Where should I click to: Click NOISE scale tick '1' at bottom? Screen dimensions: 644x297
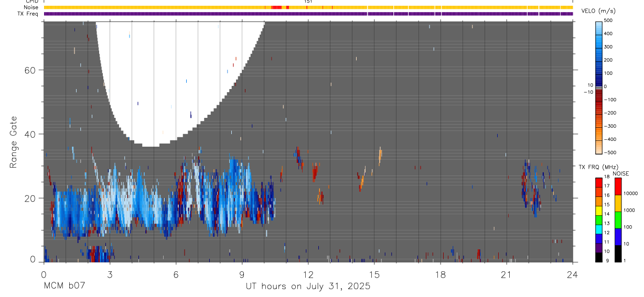coord(625,260)
